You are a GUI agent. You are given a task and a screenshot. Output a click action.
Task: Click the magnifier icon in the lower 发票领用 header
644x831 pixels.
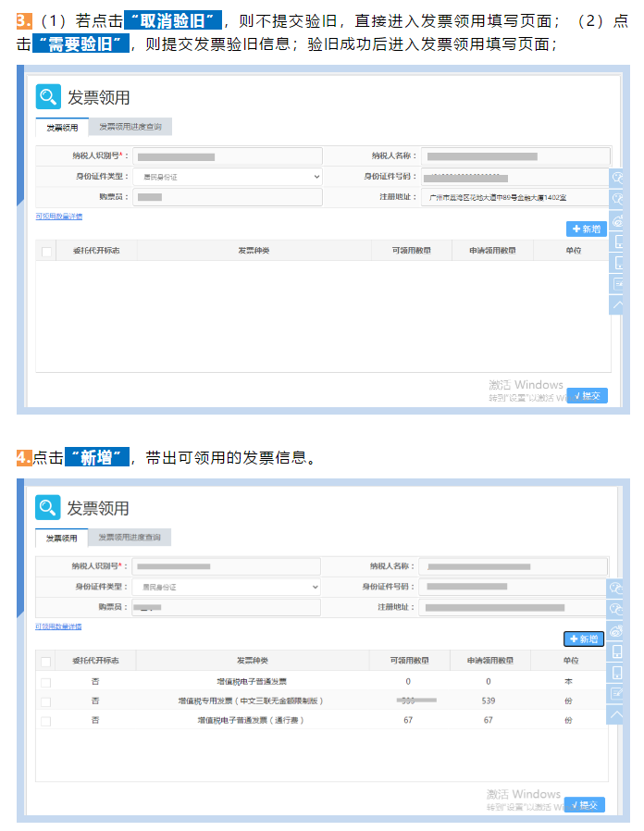tap(48, 507)
